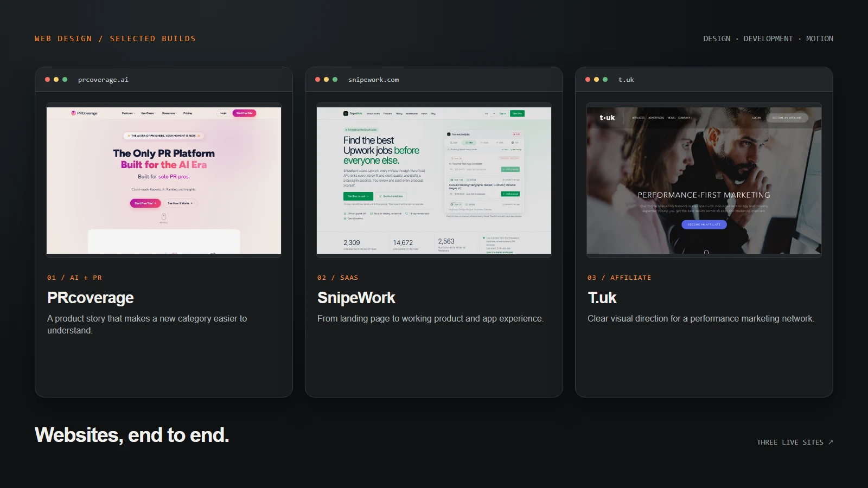The width and height of the screenshot is (868, 488).
Task: Click the PRcoverage project title
Action: click(91, 298)
